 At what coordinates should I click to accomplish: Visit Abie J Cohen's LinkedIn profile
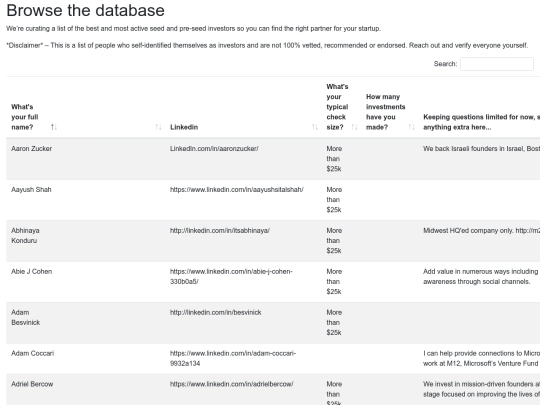[x=231, y=276]
